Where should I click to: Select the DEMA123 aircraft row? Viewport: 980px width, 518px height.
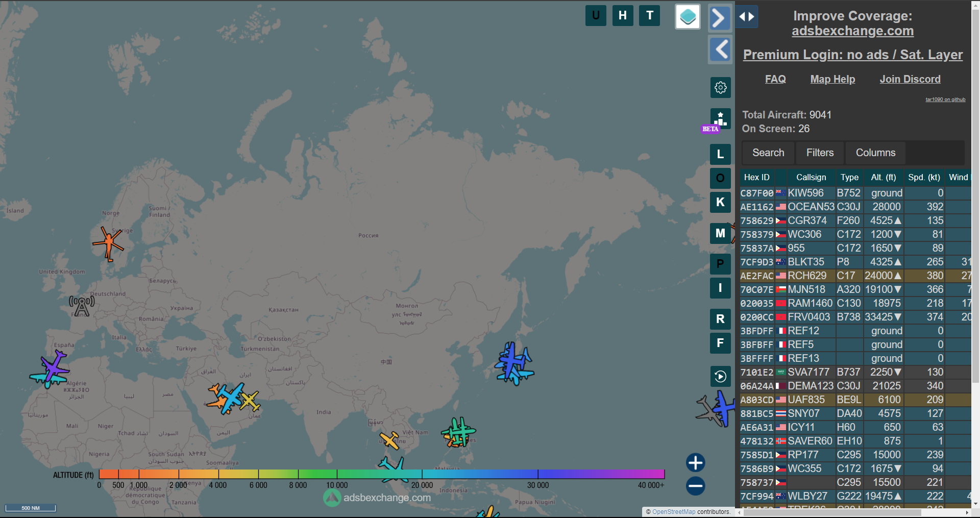point(855,386)
